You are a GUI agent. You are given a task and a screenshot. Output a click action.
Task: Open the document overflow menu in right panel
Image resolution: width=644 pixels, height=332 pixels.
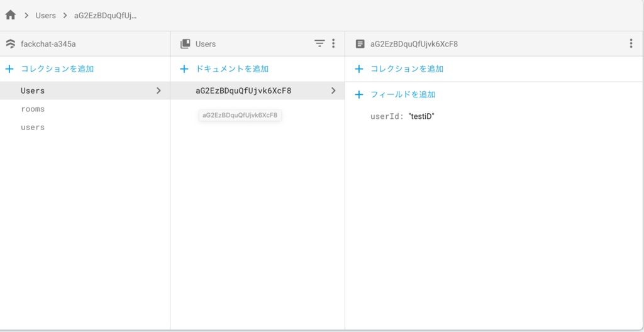click(x=631, y=43)
